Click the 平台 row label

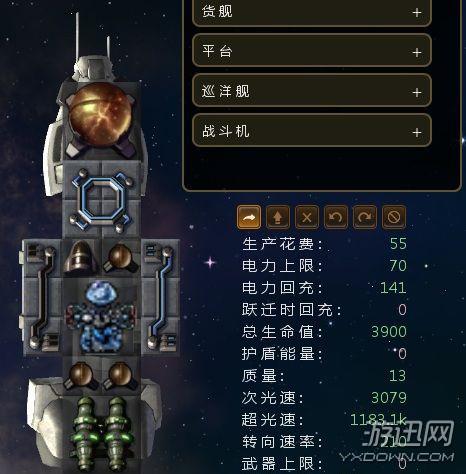click(x=217, y=51)
